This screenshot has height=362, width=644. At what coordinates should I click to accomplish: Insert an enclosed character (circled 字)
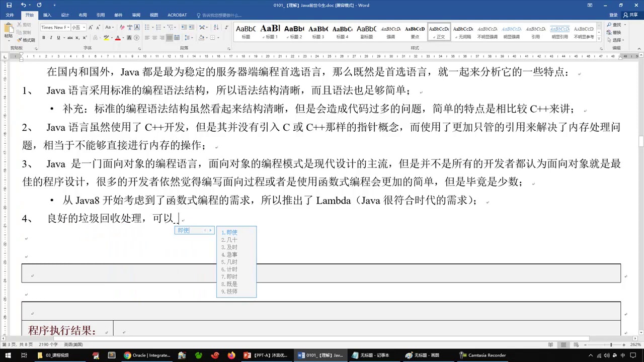click(x=136, y=38)
